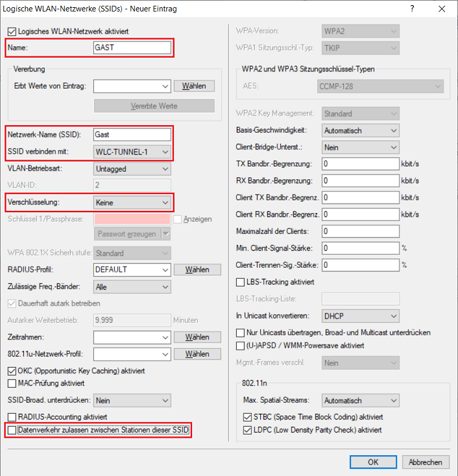Click Wählen beside 'Erbt Werte von Eintrag'
Image resolution: width=458 pixels, height=476 pixels.
[194, 86]
